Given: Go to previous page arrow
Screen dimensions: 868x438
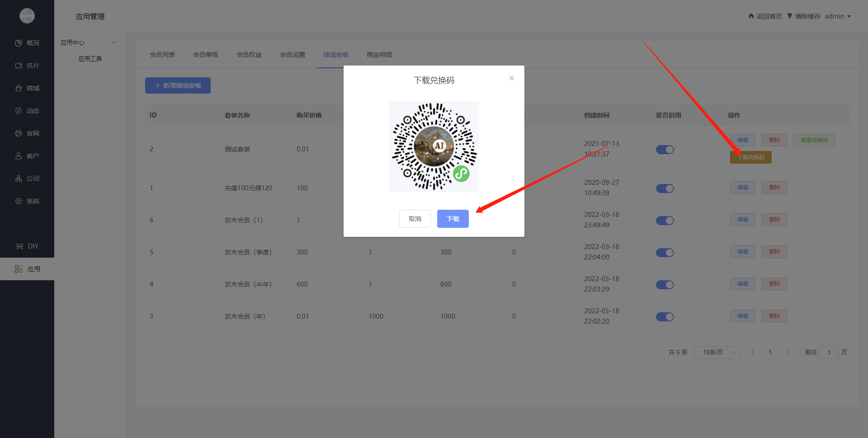Looking at the screenshot, I should [x=753, y=352].
